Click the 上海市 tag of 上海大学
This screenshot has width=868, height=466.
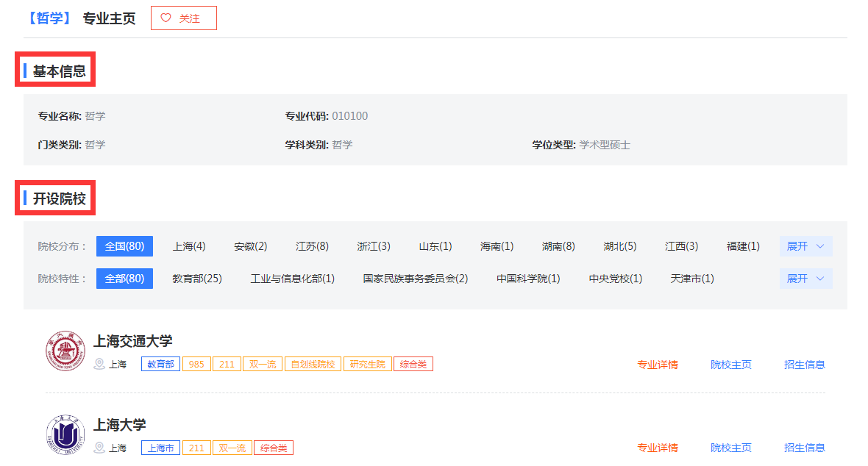point(160,448)
